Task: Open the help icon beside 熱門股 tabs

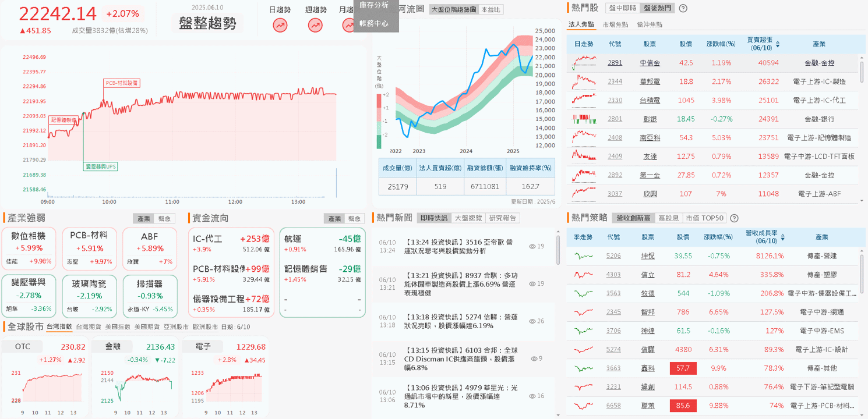Action: pyautogui.click(x=683, y=8)
